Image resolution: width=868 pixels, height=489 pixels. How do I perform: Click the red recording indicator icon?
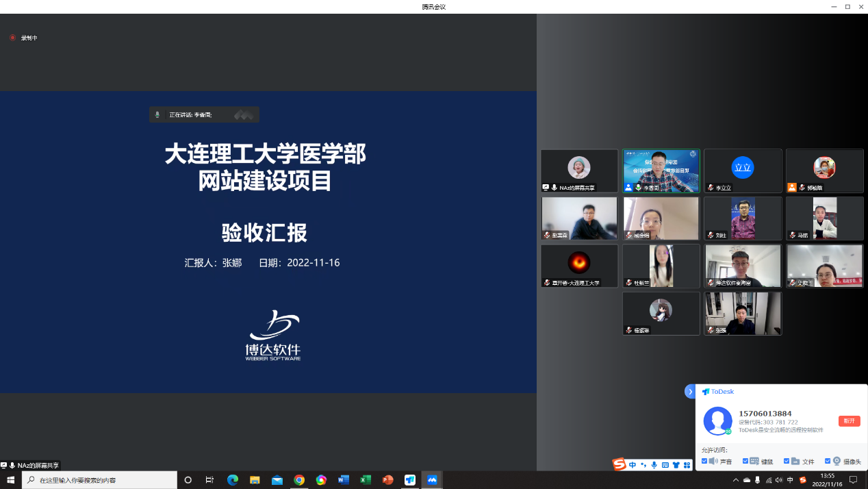12,38
